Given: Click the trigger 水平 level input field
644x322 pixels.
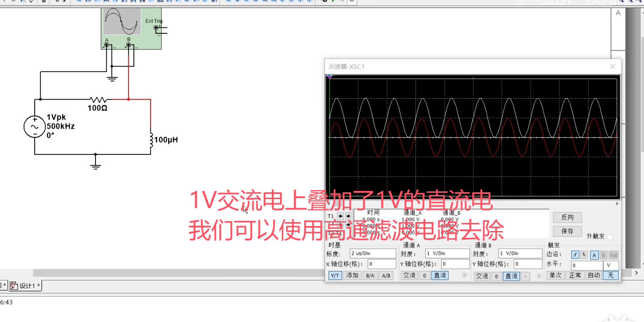Looking at the screenshot, I should [587, 266].
